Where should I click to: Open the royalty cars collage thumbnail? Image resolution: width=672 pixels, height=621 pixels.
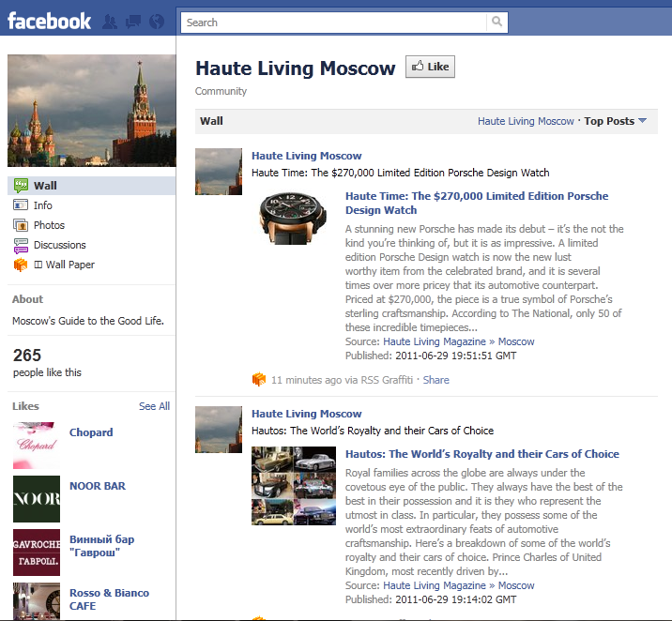(291, 485)
